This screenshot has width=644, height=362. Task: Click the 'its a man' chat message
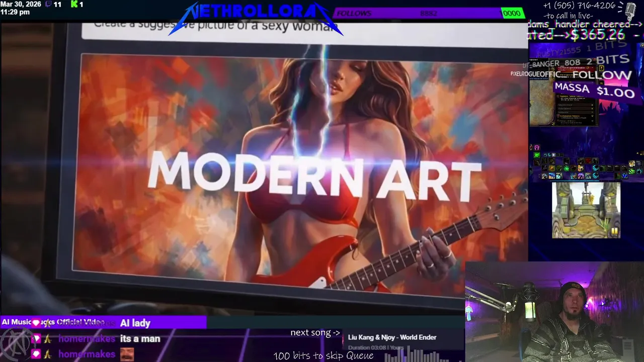click(140, 339)
